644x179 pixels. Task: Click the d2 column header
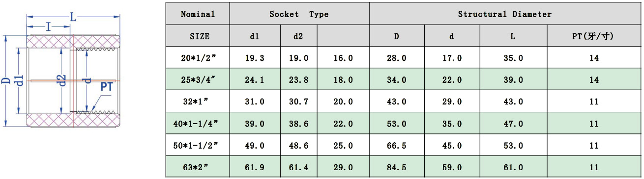click(298, 36)
